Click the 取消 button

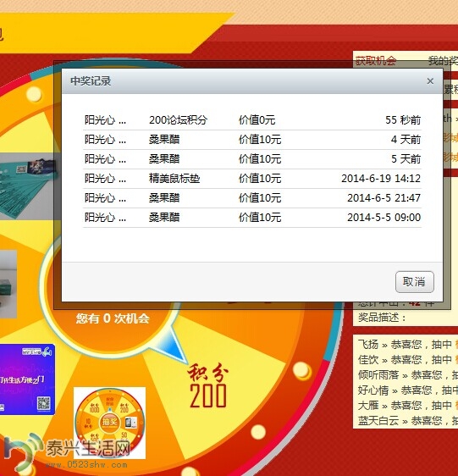click(x=414, y=282)
